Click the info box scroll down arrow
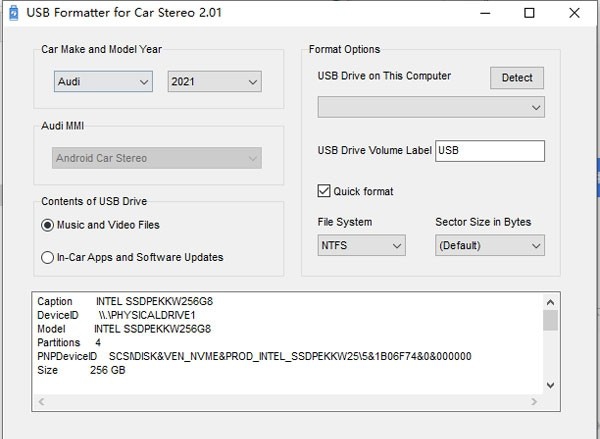Image resolution: width=600 pixels, height=439 pixels. click(550, 385)
